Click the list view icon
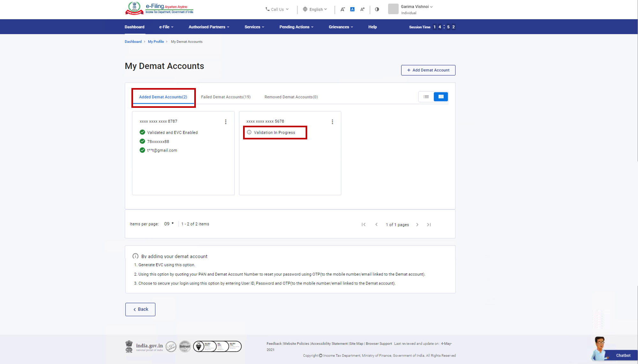 [x=426, y=96]
